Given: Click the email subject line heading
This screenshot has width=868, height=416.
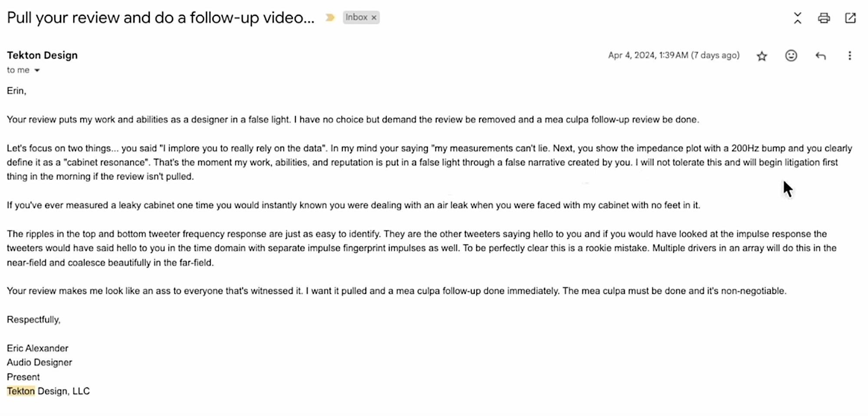Looking at the screenshot, I should click(x=161, y=17).
